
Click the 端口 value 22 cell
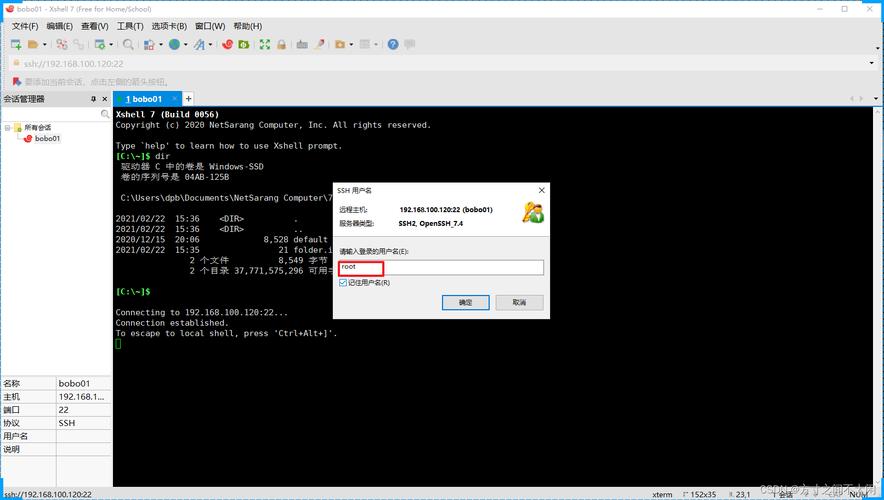[x=84, y=410]
